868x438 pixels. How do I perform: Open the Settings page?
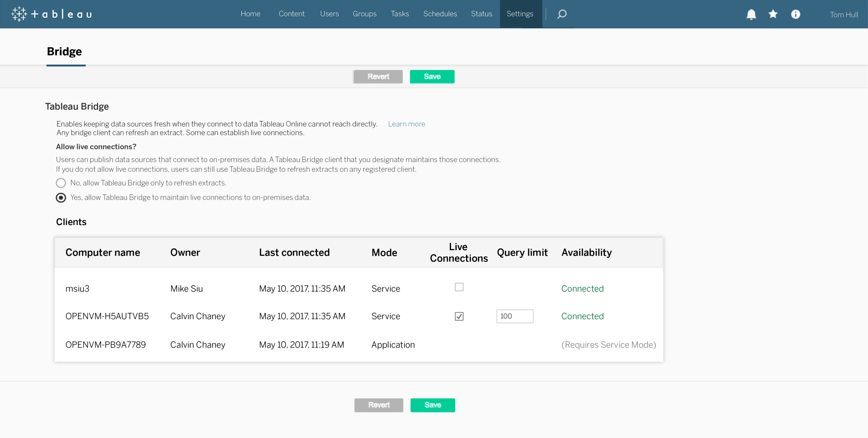[520, 14]
